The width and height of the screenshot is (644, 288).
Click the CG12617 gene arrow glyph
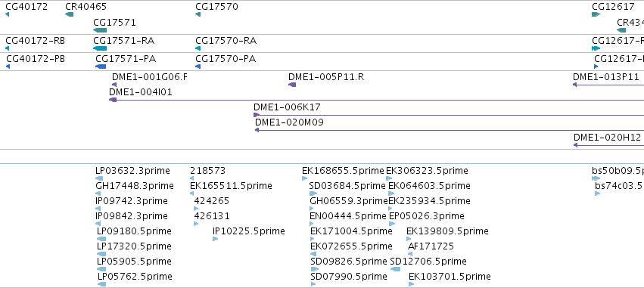[x=596, y=14]
